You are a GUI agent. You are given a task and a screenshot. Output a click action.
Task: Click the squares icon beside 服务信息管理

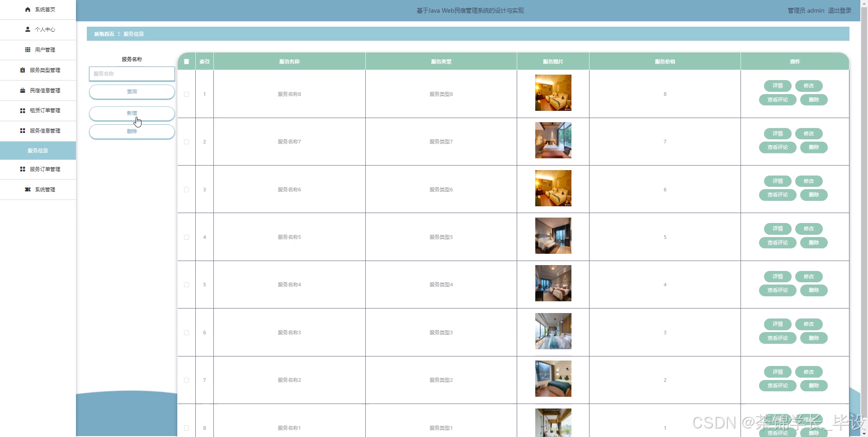coord(23,131)
